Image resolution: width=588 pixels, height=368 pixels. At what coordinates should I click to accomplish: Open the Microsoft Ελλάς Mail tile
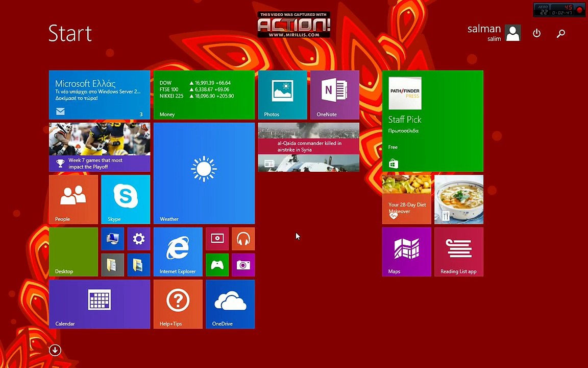100,95
